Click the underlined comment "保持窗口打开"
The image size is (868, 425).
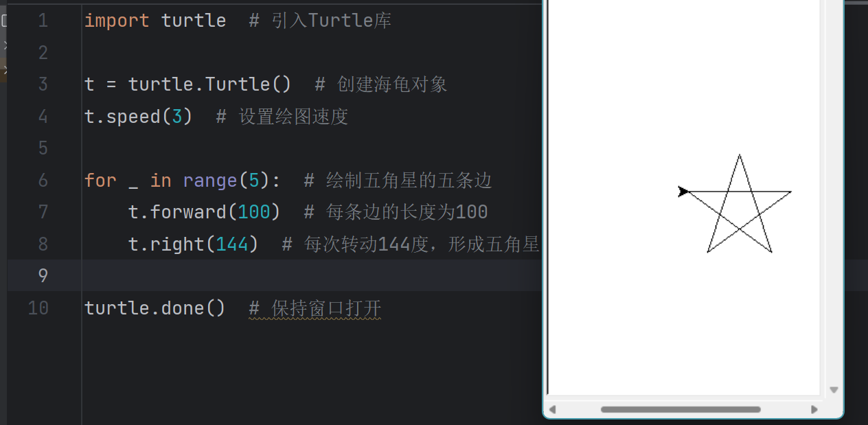(x=325, y=308)
